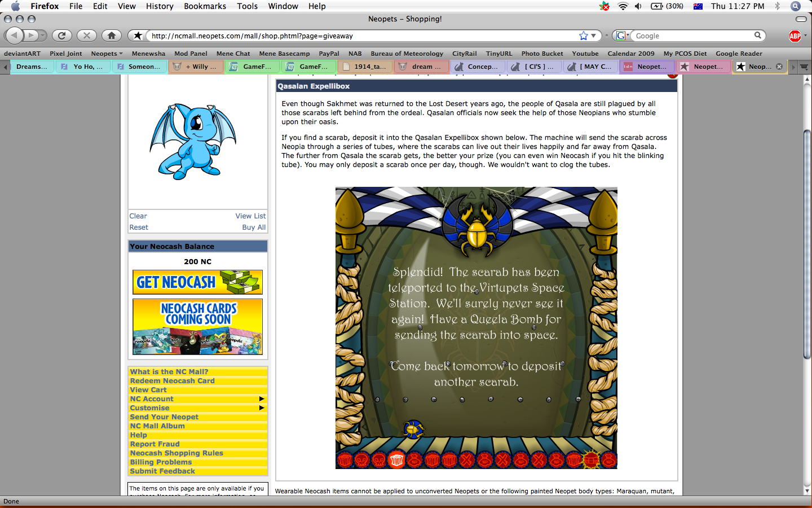
Task: Expand the NC Account submenu arrow
Action: click(x=262, y=399)
